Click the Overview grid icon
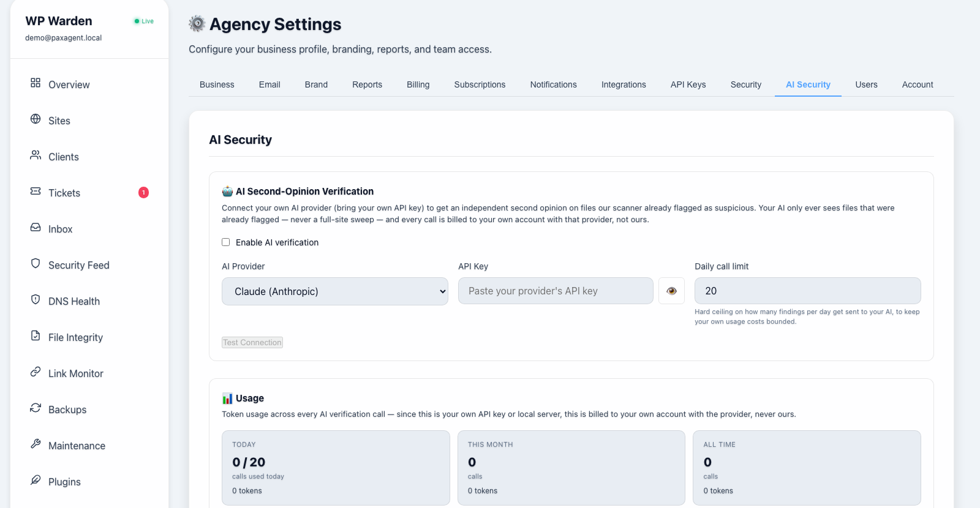980x508 pixels. (x=36, y=83)
